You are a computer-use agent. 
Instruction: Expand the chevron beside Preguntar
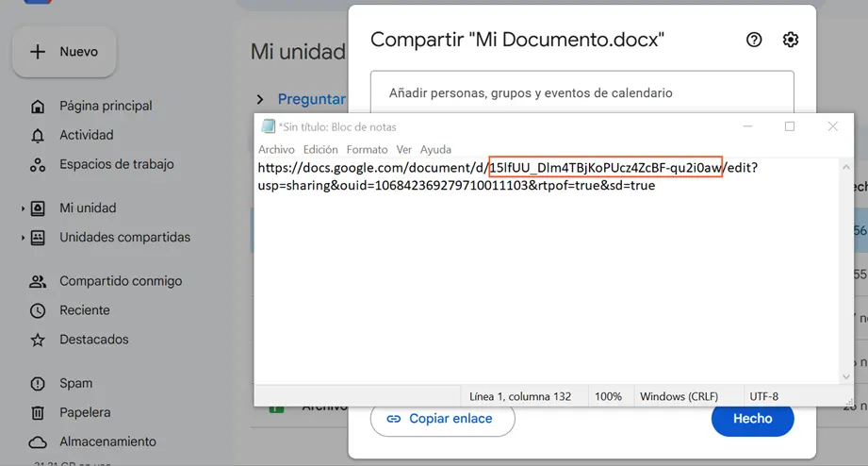point(260,99)
